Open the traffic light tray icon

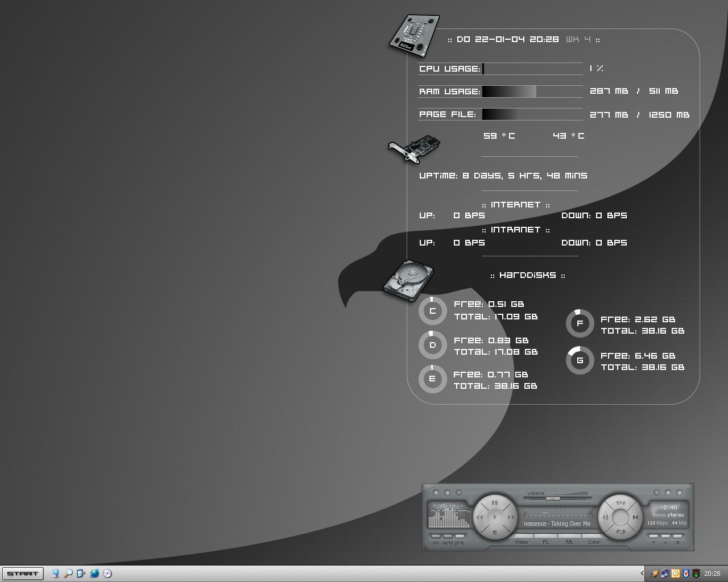pos(696,573)
